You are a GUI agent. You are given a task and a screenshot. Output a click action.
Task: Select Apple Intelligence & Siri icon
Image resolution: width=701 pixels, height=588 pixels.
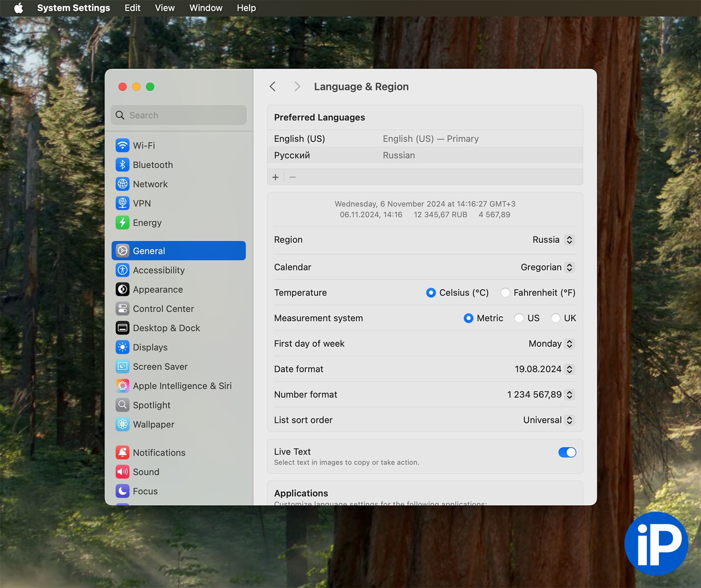tap(122, 386)
